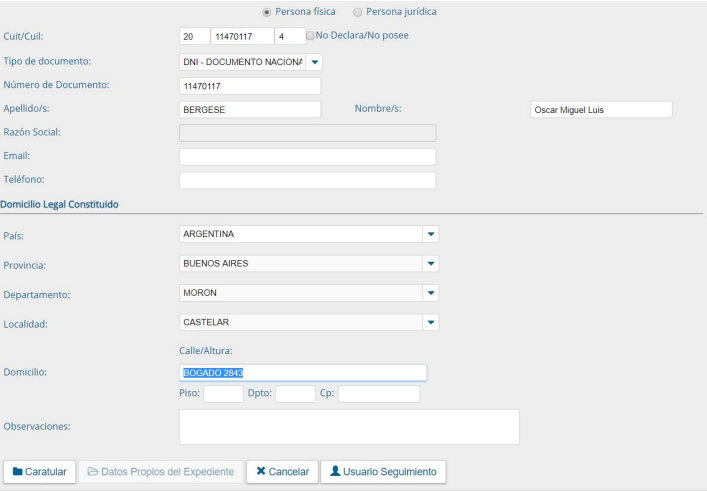Click the Email input field
The height and width of the screenshot is (491, 707).
click(307, 157)
